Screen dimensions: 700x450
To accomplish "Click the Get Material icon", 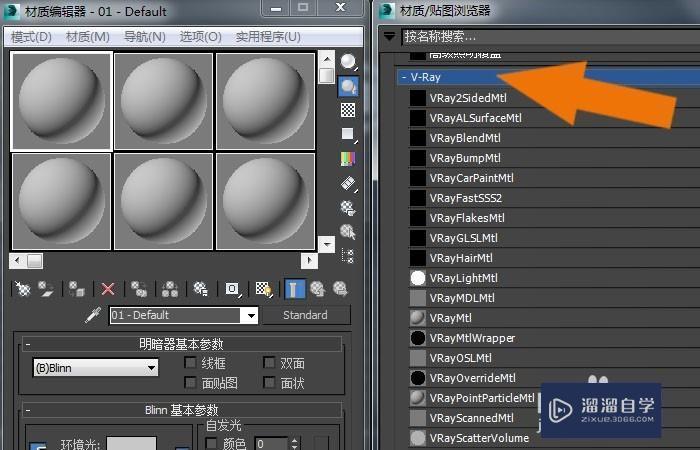I will point(23,289).
